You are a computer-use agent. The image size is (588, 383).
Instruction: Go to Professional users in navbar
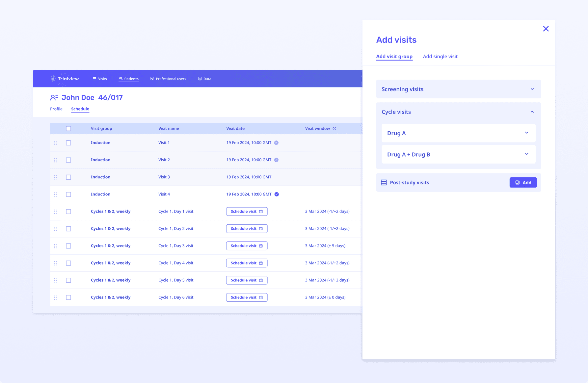168,79
